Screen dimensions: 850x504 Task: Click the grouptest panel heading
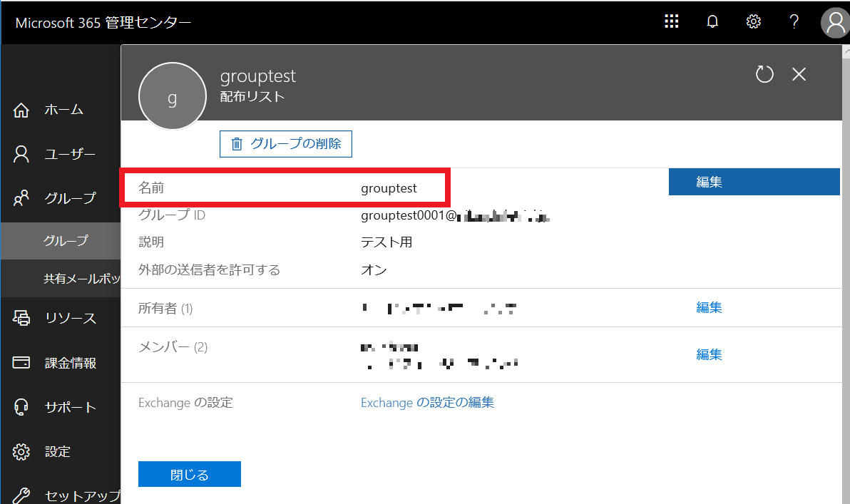258,76
